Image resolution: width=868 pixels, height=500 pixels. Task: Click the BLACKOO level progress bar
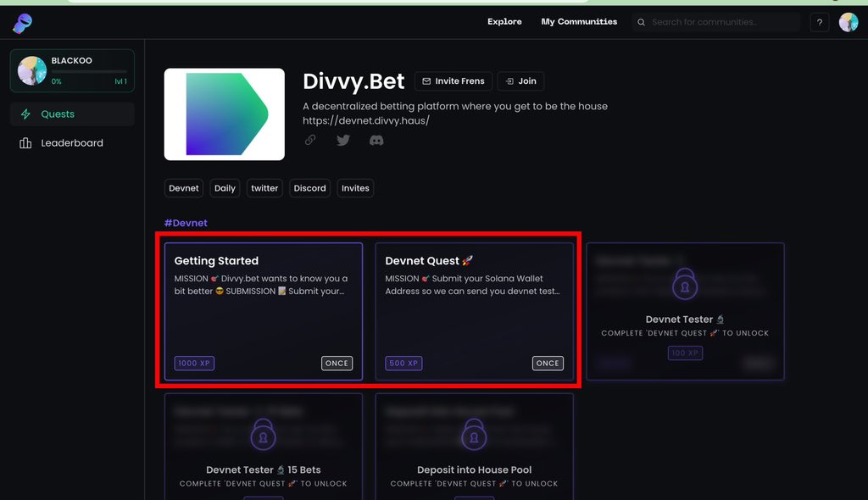[x=89, y=71]
